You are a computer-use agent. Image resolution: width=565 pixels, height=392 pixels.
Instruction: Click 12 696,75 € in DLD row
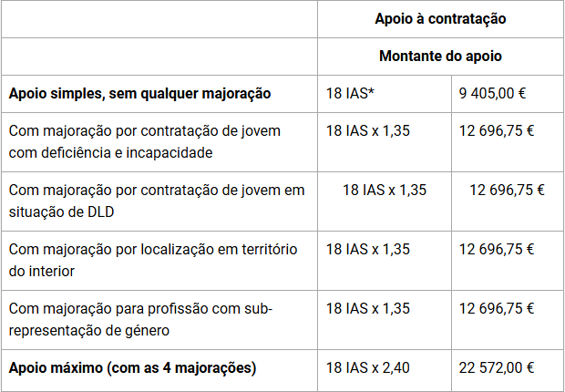tap(507, 190)
